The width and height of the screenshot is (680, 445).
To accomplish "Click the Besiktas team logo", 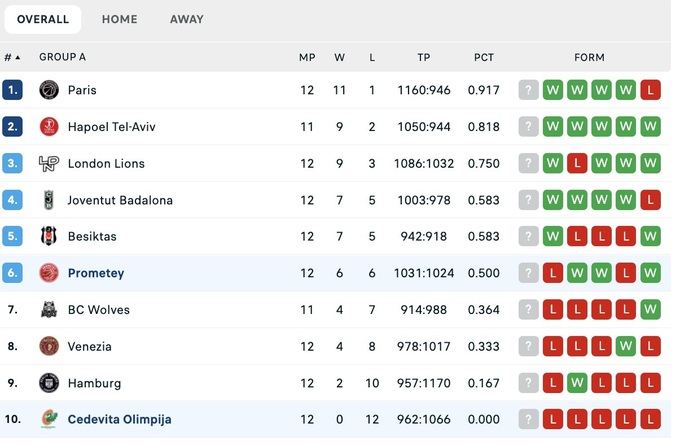I will 49,237.
